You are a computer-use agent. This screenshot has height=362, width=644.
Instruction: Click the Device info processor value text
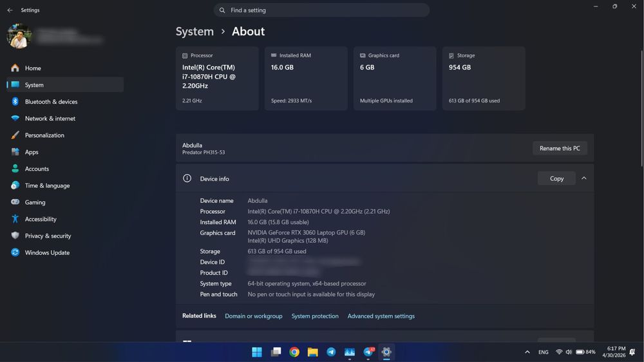click(x=319, y=212)
